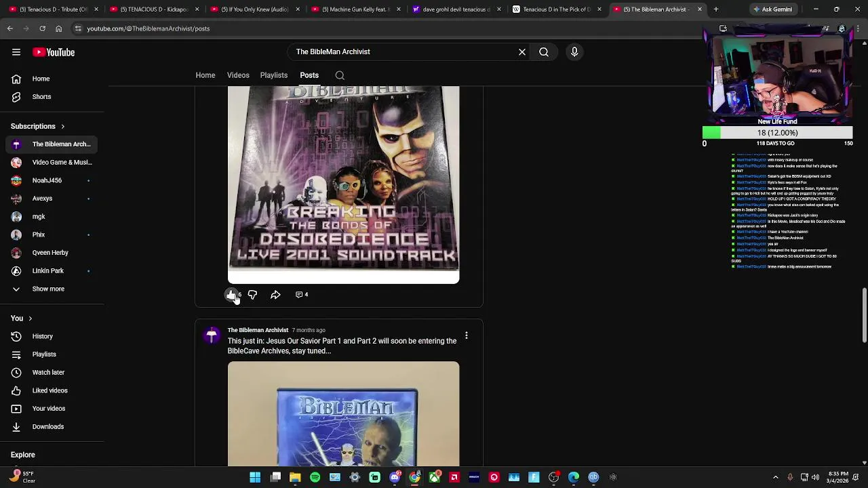This screenshot has height=488, width=868.
Task: Switch to the Wikipedia Pick of Destiny tab
Action: pos(556,9)
